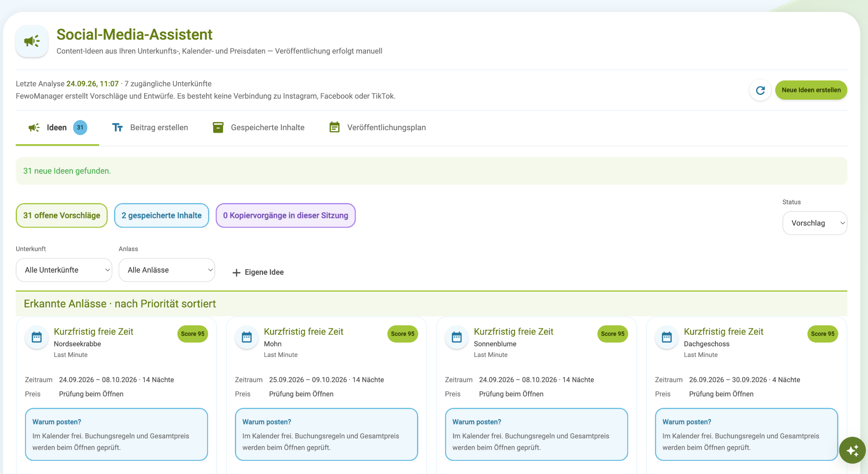Open the Kurzfristig freie Zeit title for Dachgeschoss
Screen dimensions: 868x474
723,332
